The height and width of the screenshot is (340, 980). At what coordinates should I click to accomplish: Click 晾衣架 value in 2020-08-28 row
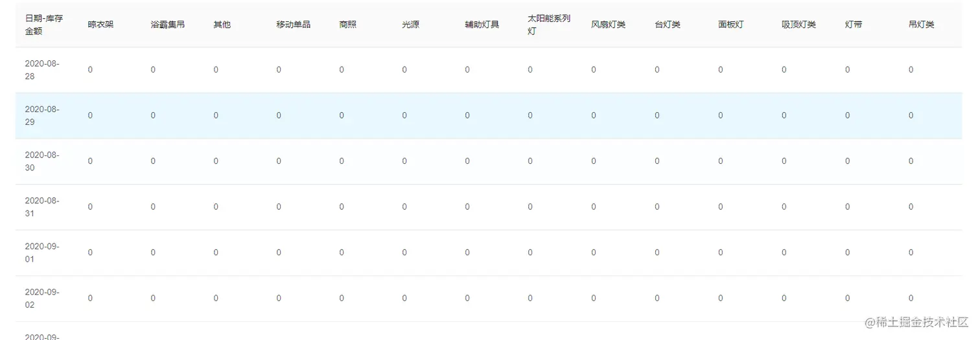point(90,70)
